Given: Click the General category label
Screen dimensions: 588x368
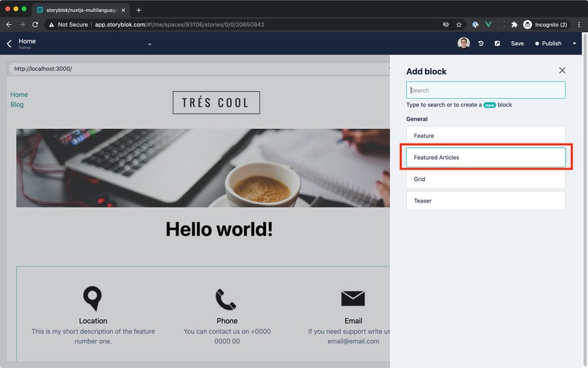Looking at the screenshot, I should click(x=416, y=119).
